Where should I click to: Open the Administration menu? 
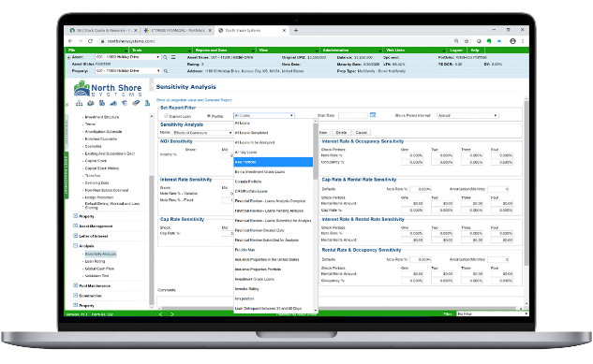point(351,51)
